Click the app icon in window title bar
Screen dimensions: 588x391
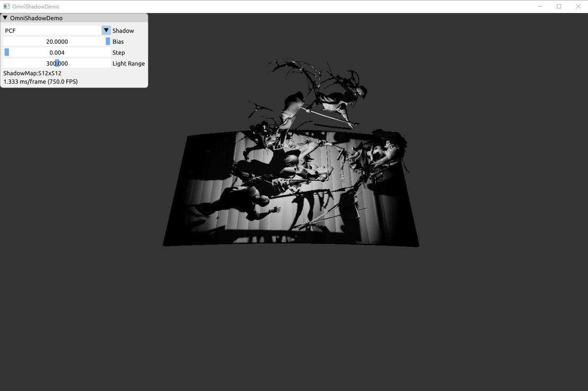point(6,6)
